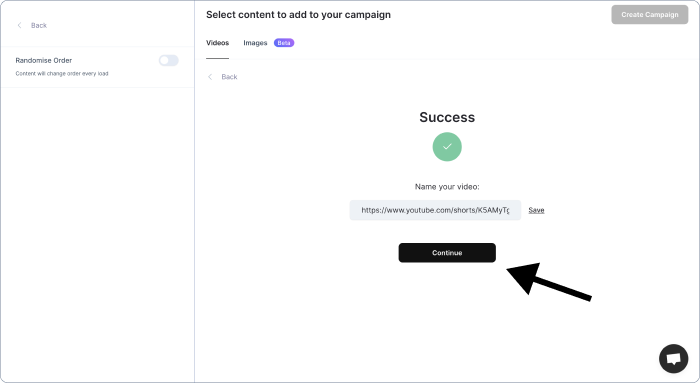Viewport: 700px width, 384px height.
Task: Switch to the Videos tab
Action: [217, 43]
